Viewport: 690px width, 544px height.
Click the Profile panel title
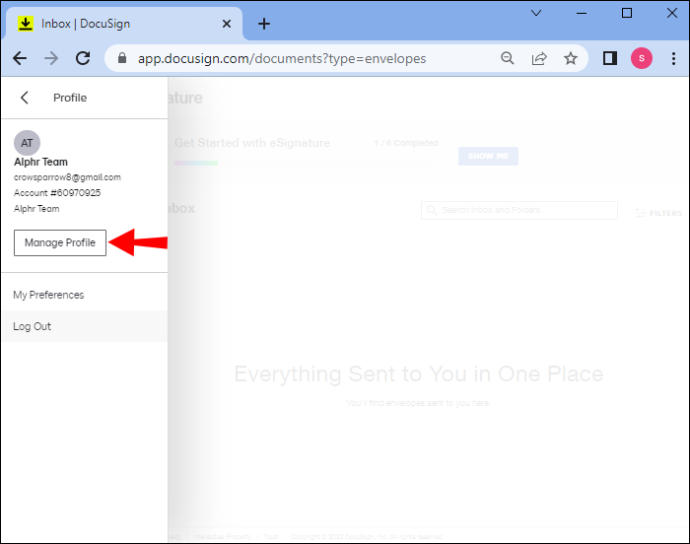pos(70,98)
